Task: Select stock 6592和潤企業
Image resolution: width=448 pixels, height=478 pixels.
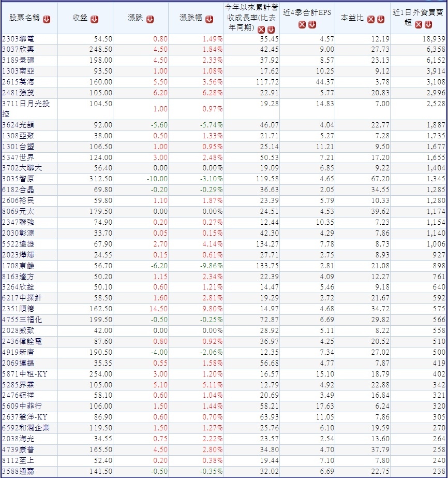Action: click(25, 428)
